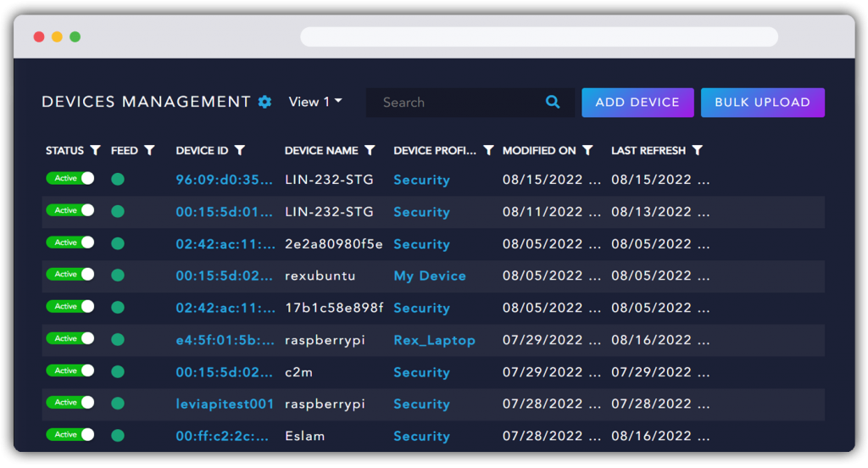The image size is (868, 468).
Task: Click feed indicator for rexubuntu row
Action: click(117, 276)
